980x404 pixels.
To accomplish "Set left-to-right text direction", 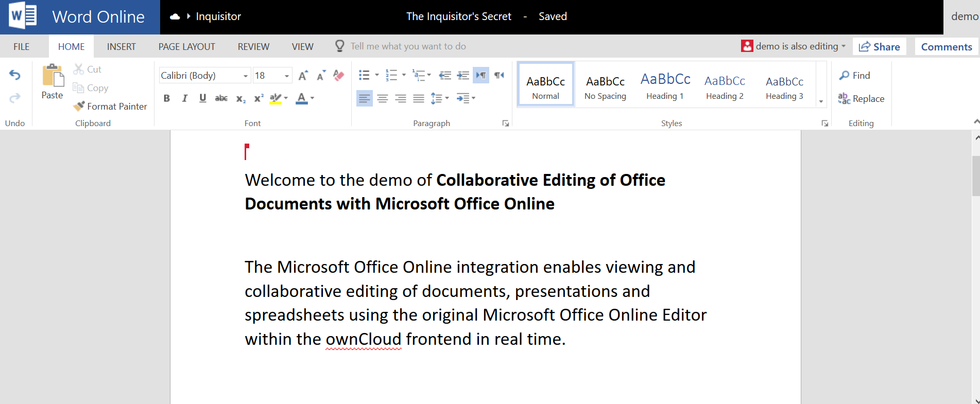I will [x=481, y=75].
